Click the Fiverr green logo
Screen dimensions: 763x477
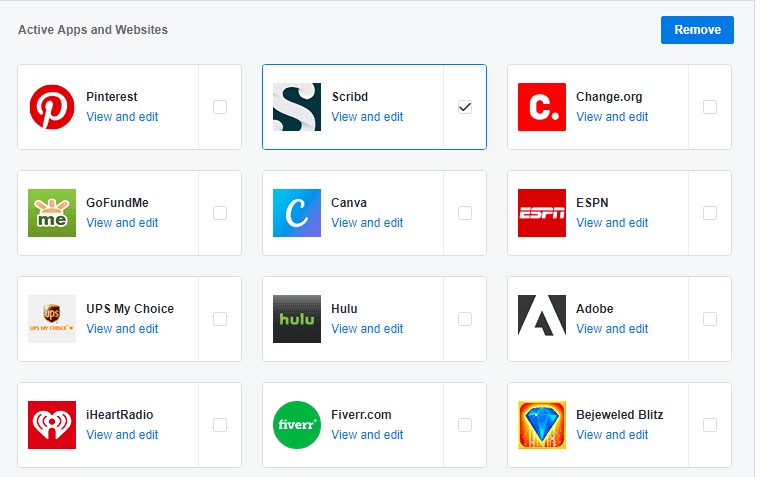pos(297,425)
